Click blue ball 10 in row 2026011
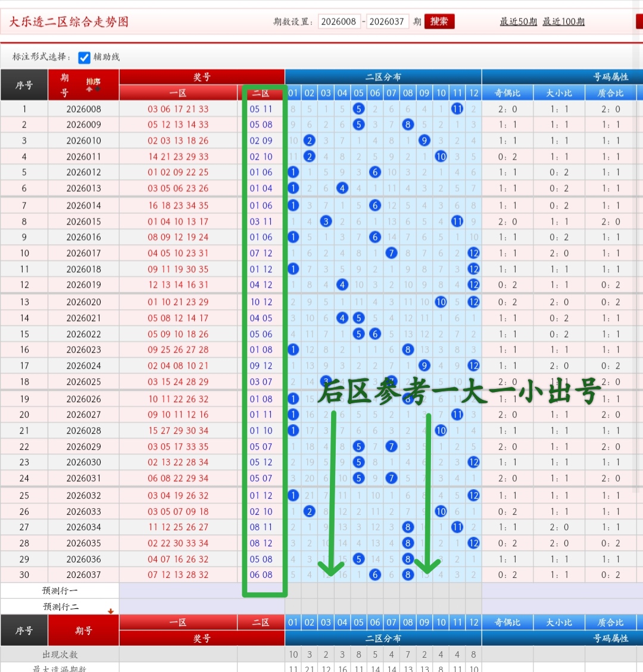 pos(441,157)
